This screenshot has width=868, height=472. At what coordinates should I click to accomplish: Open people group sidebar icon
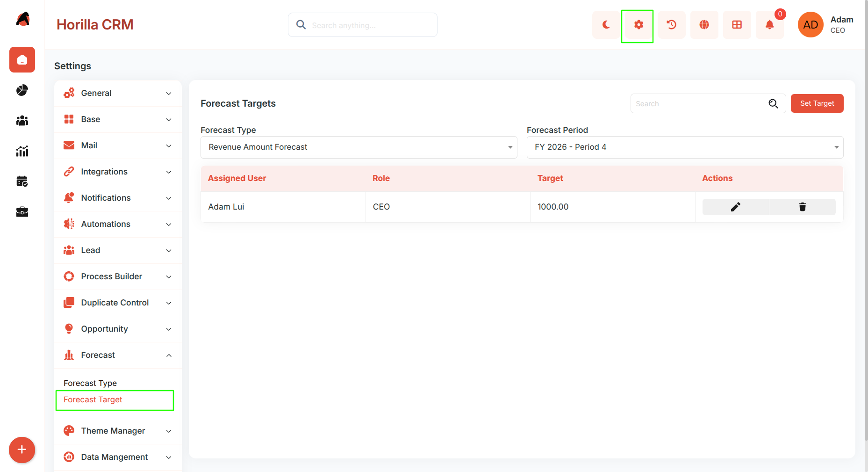[x=22, y=121]
